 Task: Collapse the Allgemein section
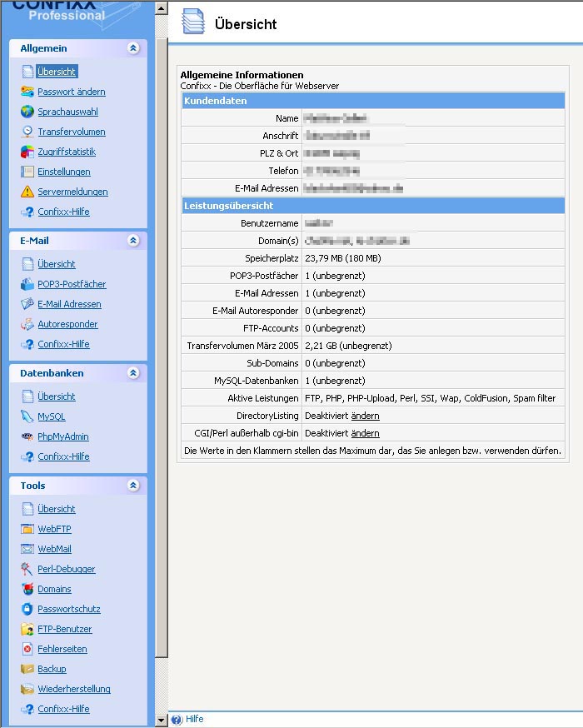point(133,47)
